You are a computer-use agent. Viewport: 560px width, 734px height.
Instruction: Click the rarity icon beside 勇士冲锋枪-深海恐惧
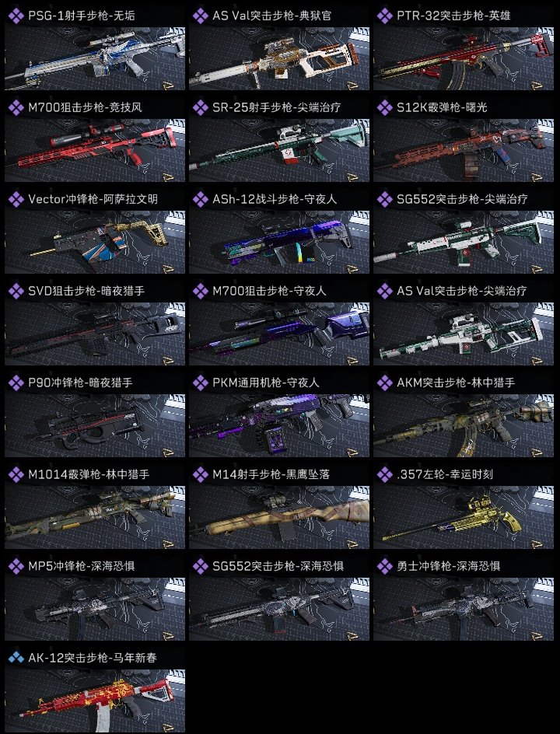coord(385,566)
